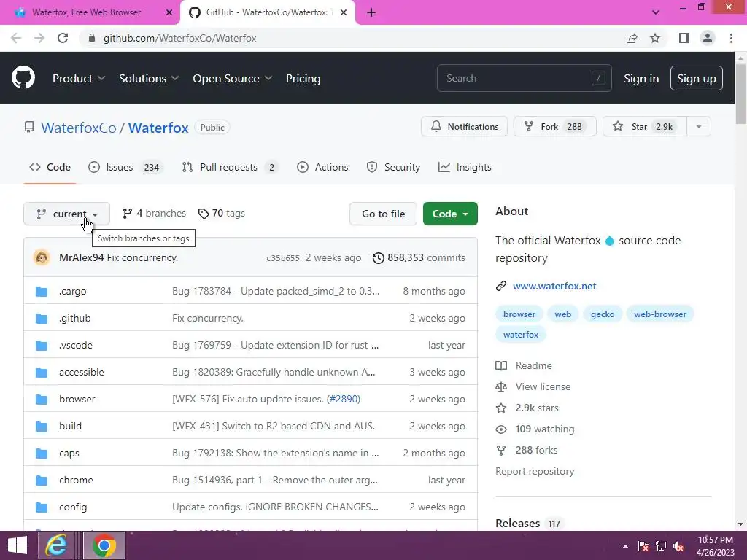The width and height of the screenshot is (747, 560).
Task: Show hidden tray icons arrow
Action: [625, 546]
